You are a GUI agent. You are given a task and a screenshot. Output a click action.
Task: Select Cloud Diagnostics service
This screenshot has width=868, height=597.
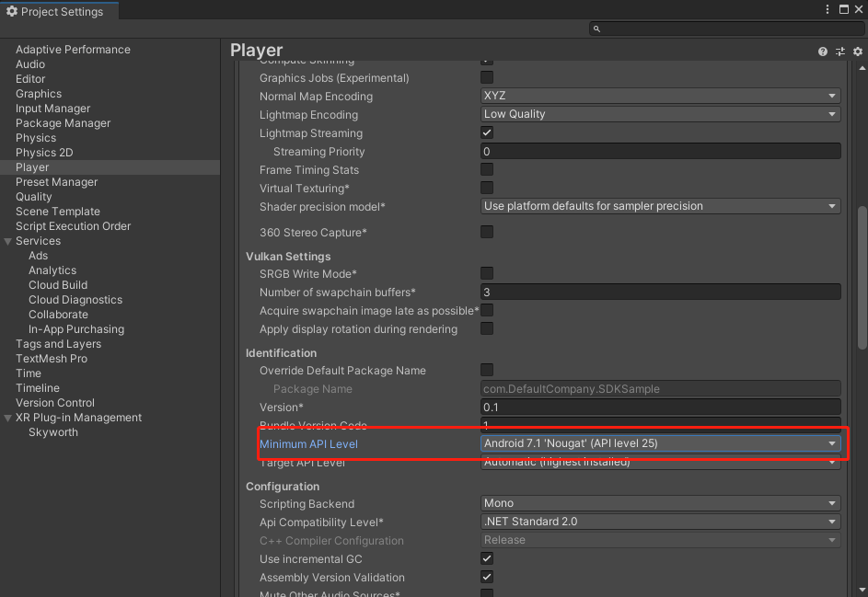[75, 300]
